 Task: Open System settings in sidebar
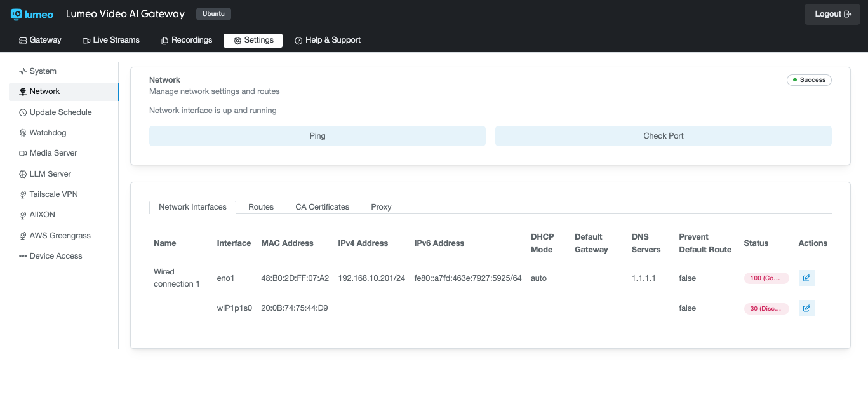[63, 71]
